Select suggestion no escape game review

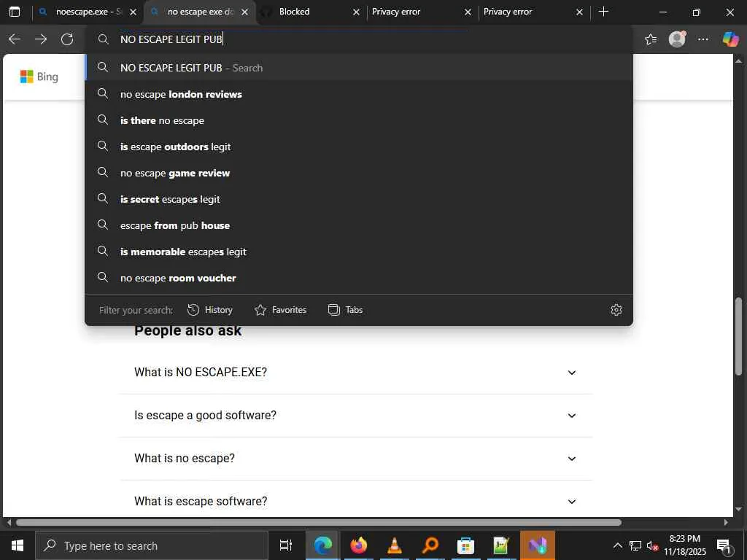point(359,172)
